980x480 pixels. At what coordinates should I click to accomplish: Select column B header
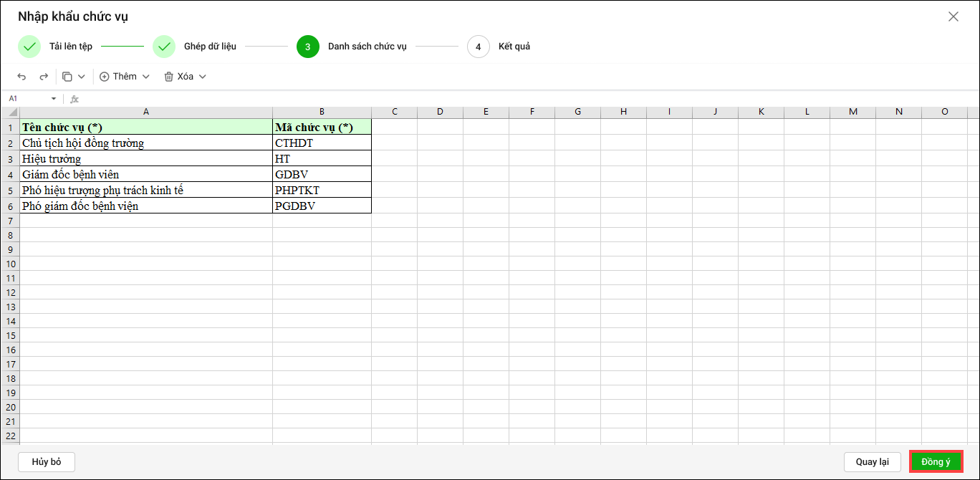(x=322, y=112)
